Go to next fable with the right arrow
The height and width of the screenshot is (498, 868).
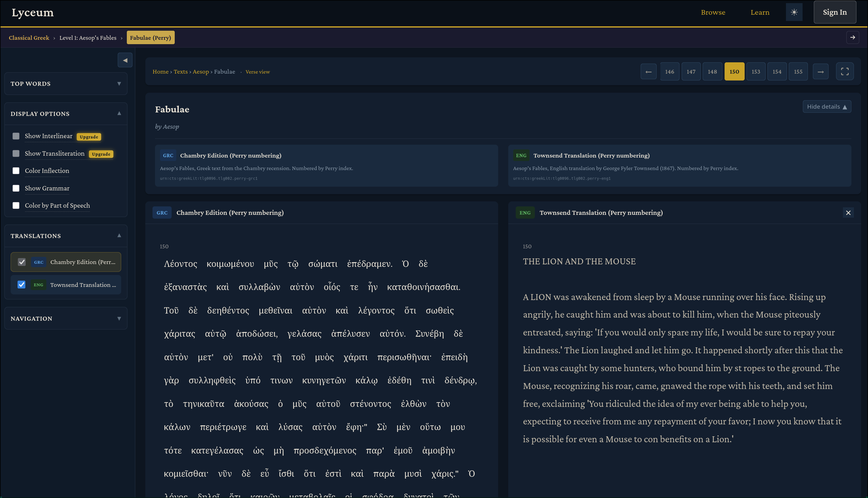click(x=821, y=71)
